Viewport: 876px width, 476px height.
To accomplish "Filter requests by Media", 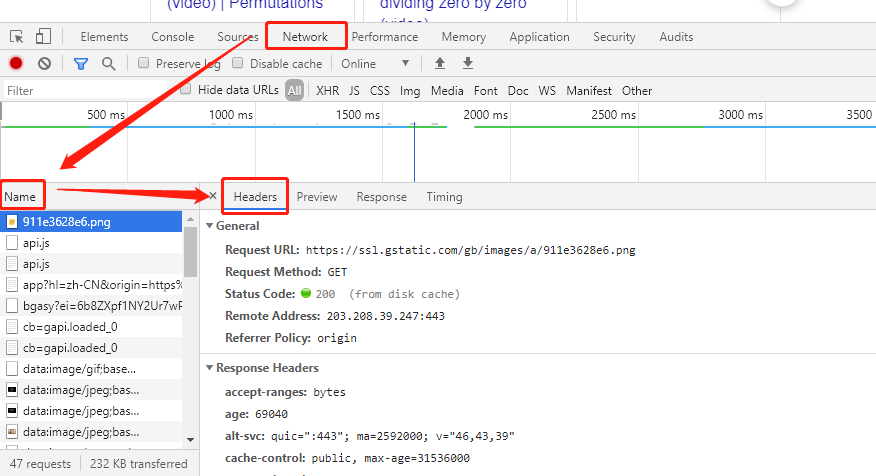I will [447, 91].
